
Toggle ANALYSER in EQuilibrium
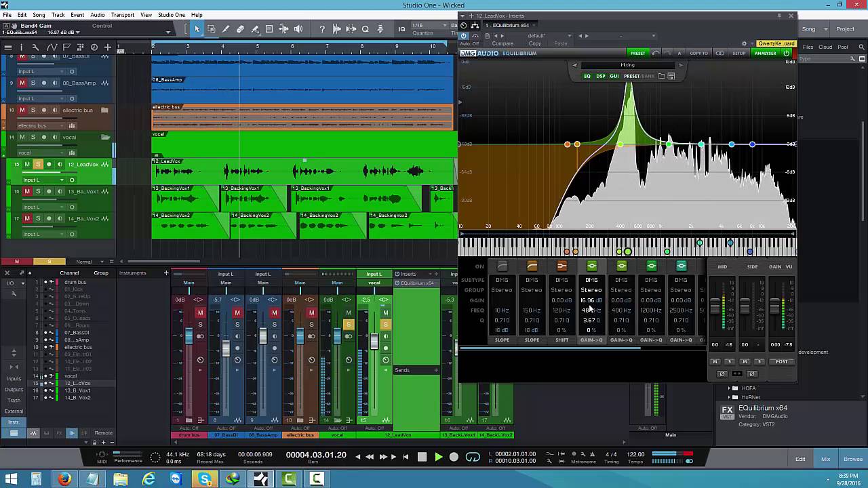coord(765,53)
